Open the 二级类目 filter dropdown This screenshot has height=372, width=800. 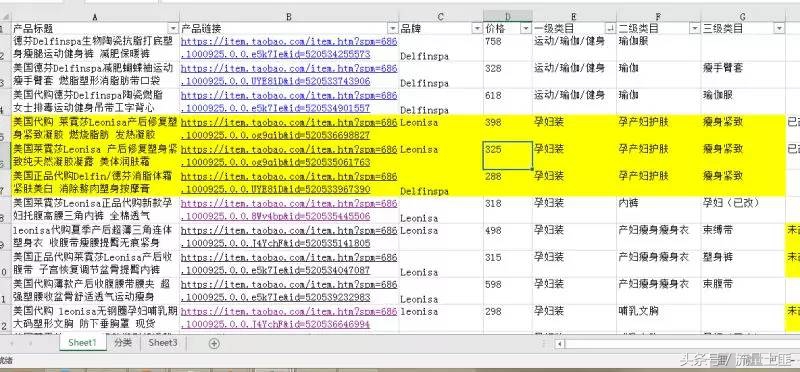pos(694,29)
